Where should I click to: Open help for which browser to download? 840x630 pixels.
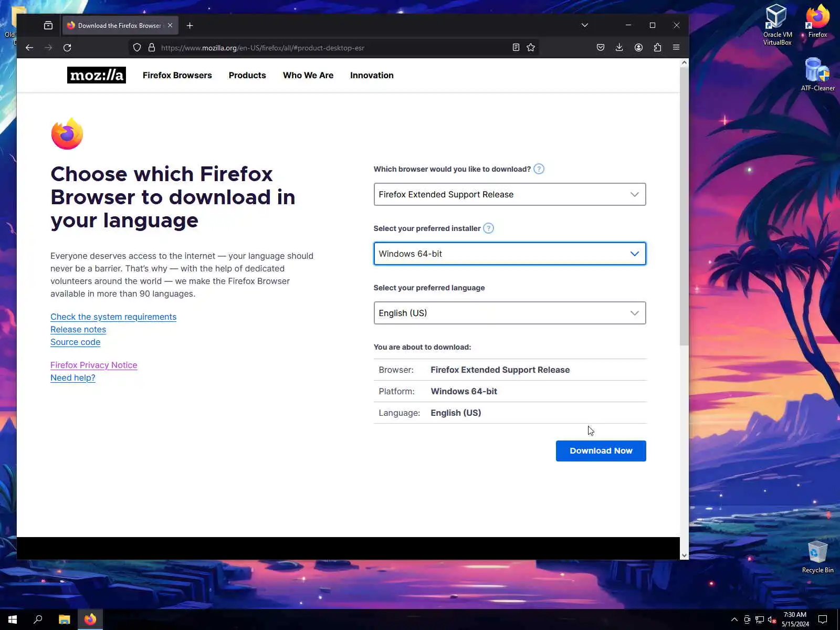pos(539,169)
